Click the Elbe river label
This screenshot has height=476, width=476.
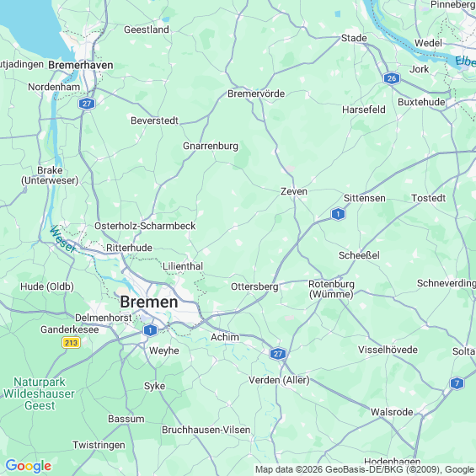tap(465, 62)
